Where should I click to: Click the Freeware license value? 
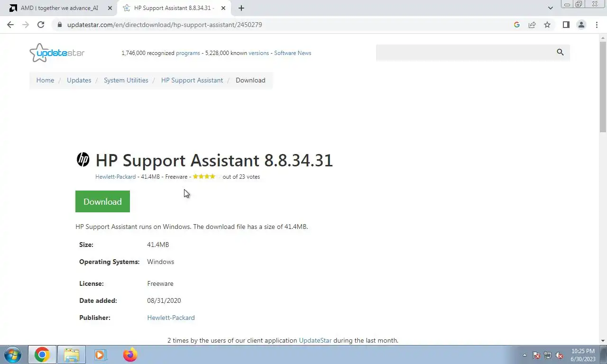pos(160,283)
